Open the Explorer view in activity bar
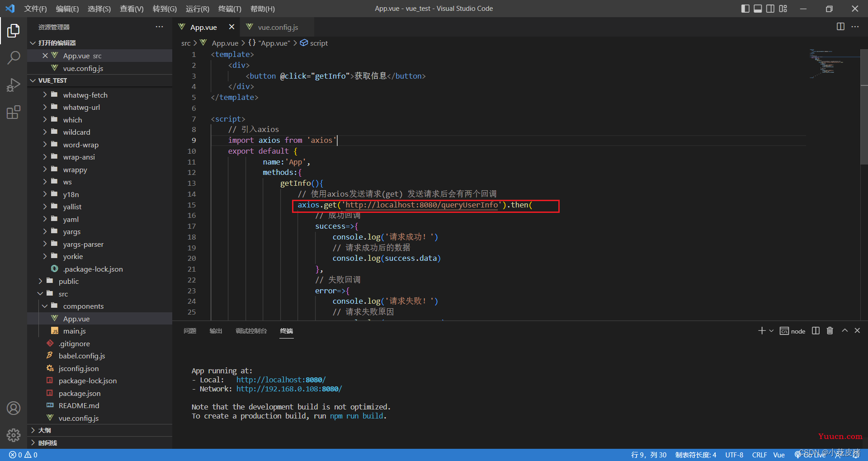Image resolution: width=868 pixels, height=461 pixels. click(14, 31)
